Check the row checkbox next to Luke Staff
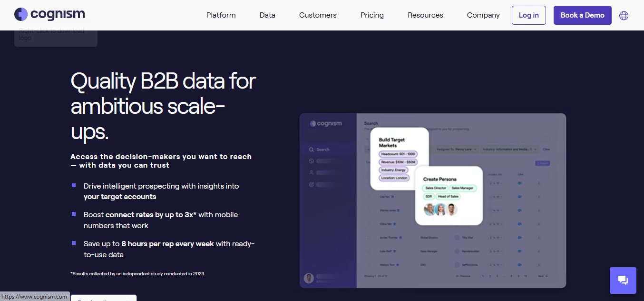 [369, 251]
